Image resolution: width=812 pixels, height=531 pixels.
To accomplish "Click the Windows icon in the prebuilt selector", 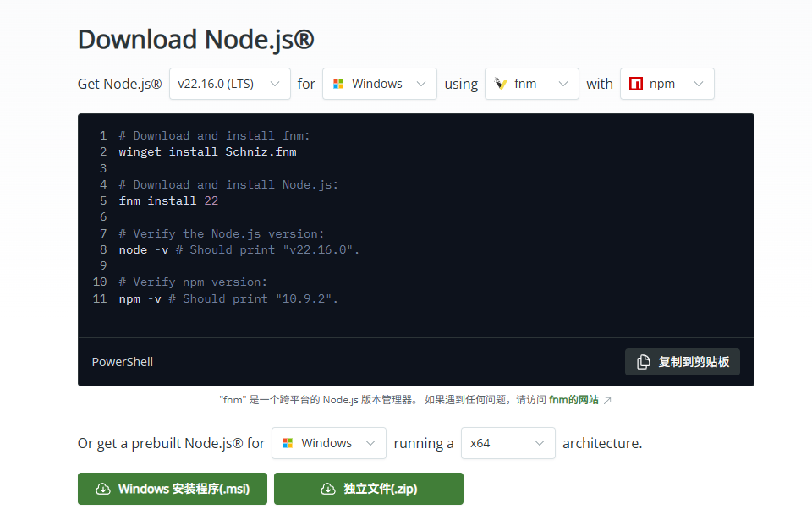I will 286,443.
